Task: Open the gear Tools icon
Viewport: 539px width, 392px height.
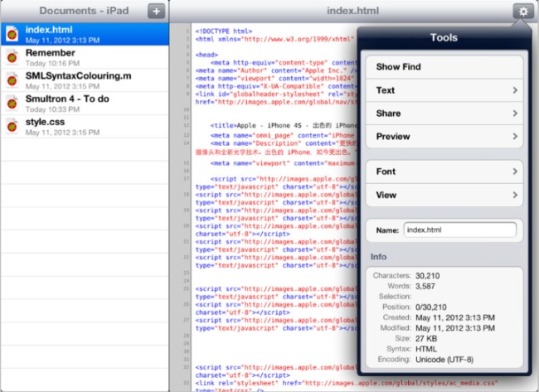Action: click(x=522, y=11)
